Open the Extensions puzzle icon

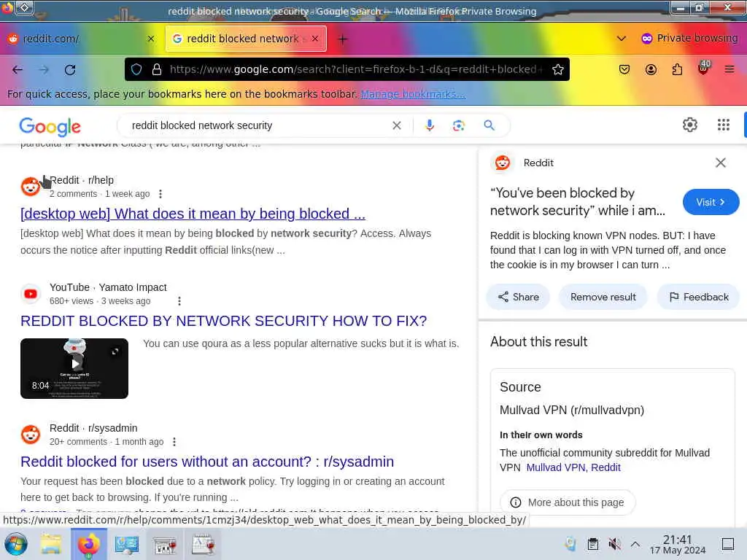point(677,69)
